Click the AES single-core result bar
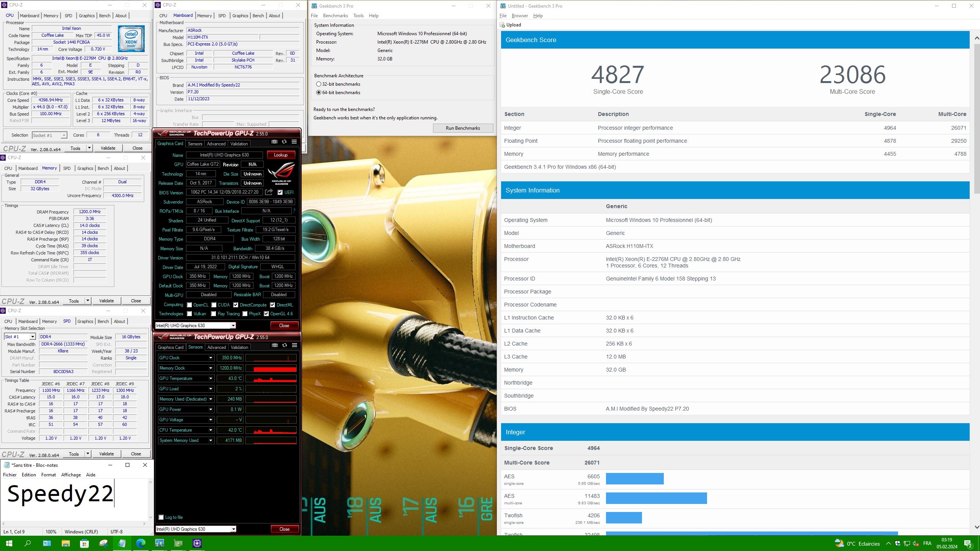 coord(635,479)
